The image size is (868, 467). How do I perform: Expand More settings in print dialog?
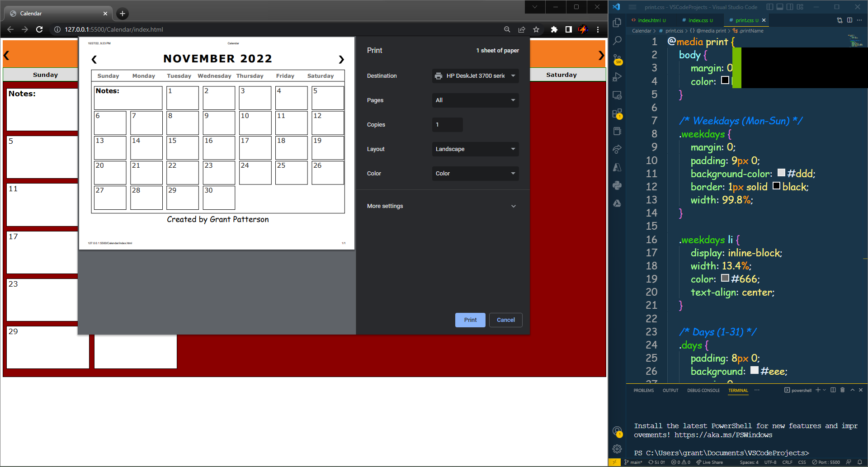(x=442, y=206)
